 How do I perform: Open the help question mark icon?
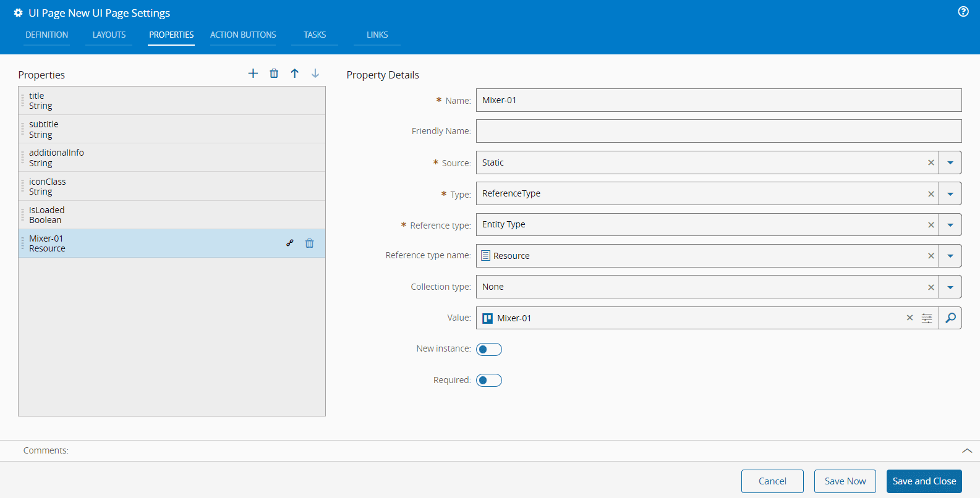[963, 12]
